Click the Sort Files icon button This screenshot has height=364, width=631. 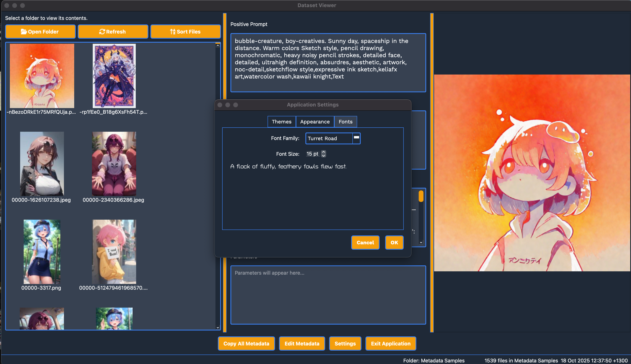pos(185,32)
